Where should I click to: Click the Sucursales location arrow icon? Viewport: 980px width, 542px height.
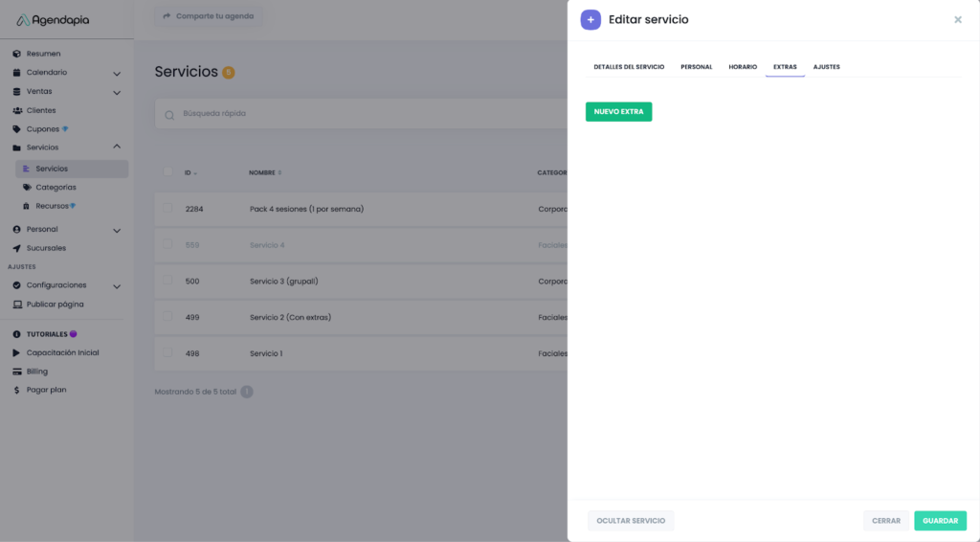click(x=17, y=248)
